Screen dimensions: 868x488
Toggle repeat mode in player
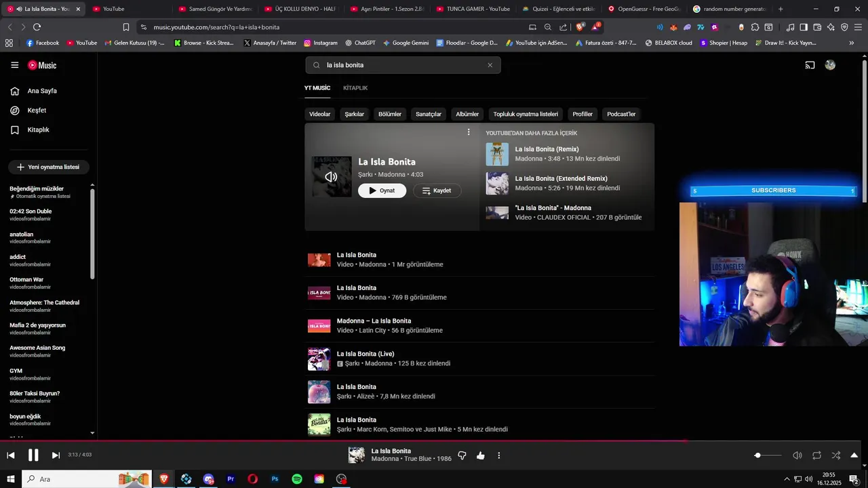tap(816, 455)
